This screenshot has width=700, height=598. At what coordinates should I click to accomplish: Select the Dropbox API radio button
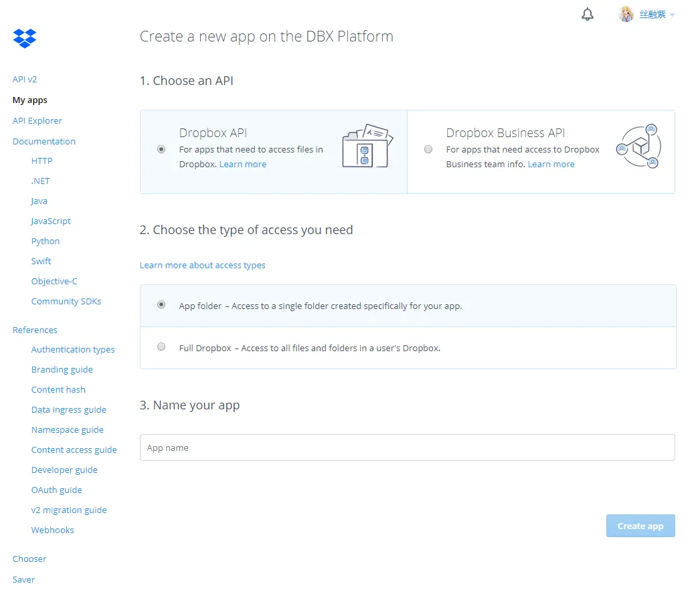[161, 149]
